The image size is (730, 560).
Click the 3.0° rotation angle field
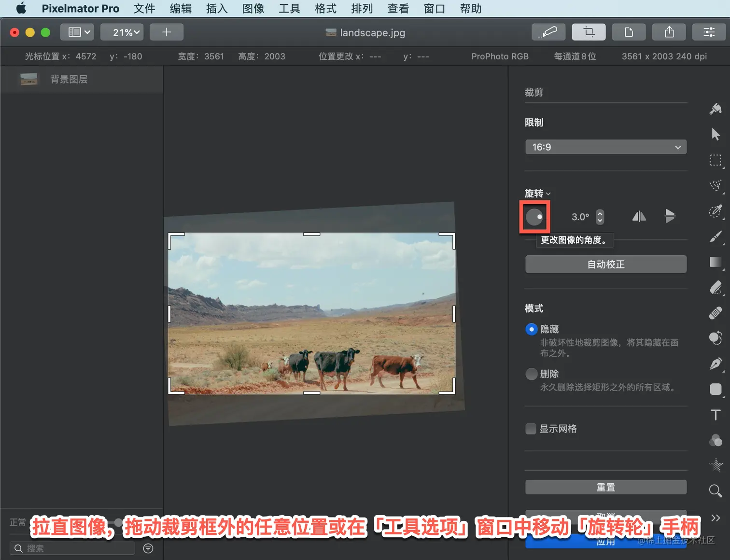click(580, 217)
